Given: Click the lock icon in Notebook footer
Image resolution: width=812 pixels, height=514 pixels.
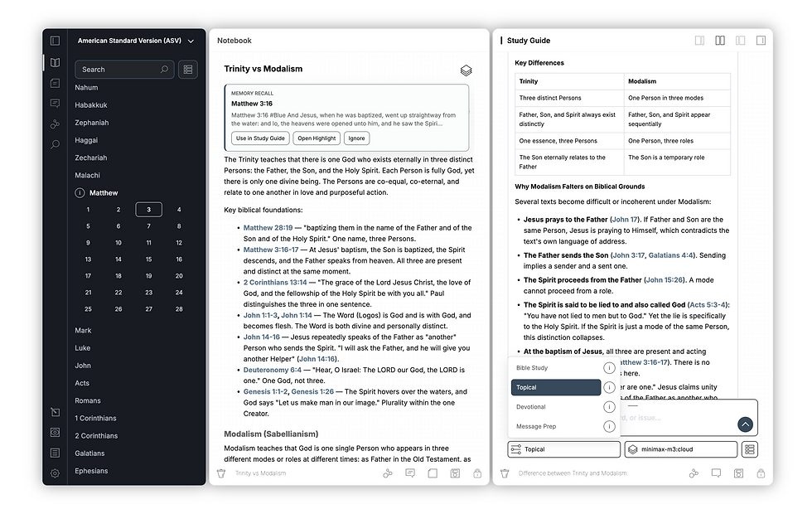Looking at the screenshot, I should pyautogui.click(x=477, y=473).
